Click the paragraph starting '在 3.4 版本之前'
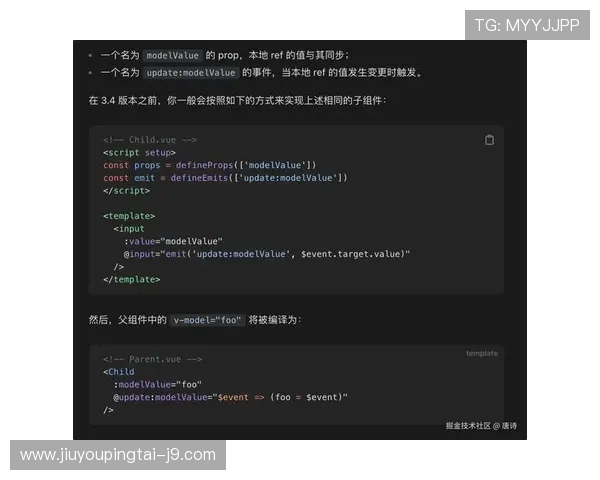The image size is (600, 480). [237, 101]
